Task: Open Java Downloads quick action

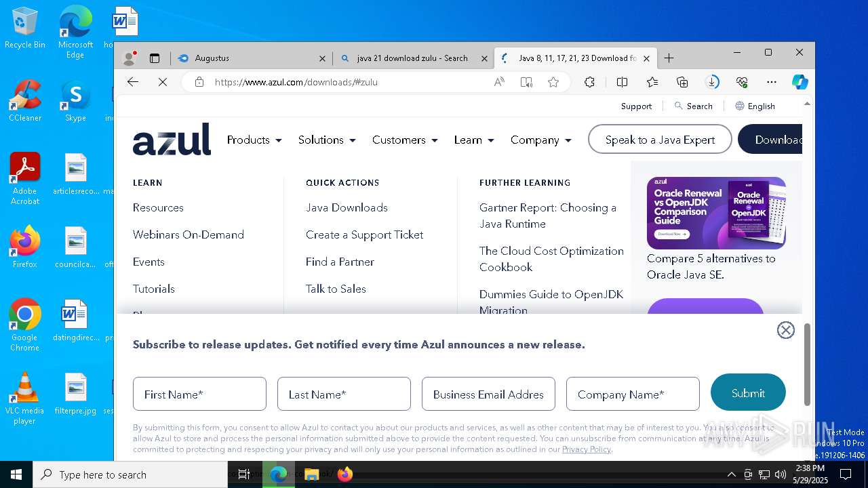Action: click(347, 207)
